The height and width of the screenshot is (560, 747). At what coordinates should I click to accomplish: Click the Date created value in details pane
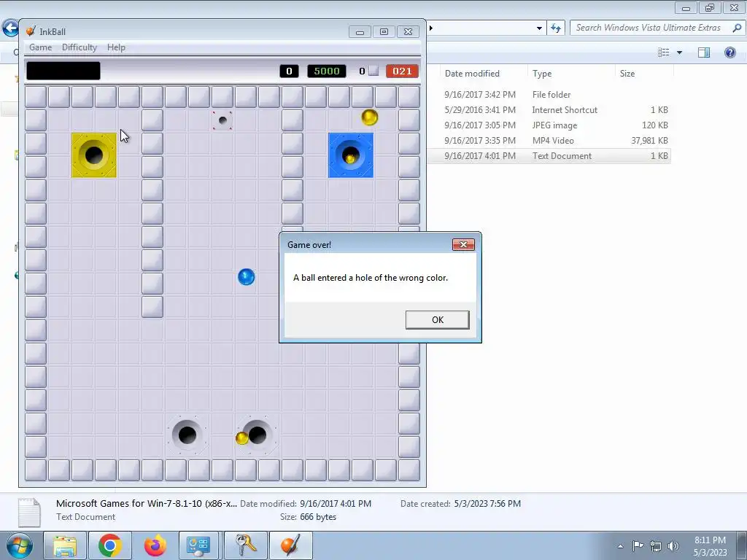point(487,503)
